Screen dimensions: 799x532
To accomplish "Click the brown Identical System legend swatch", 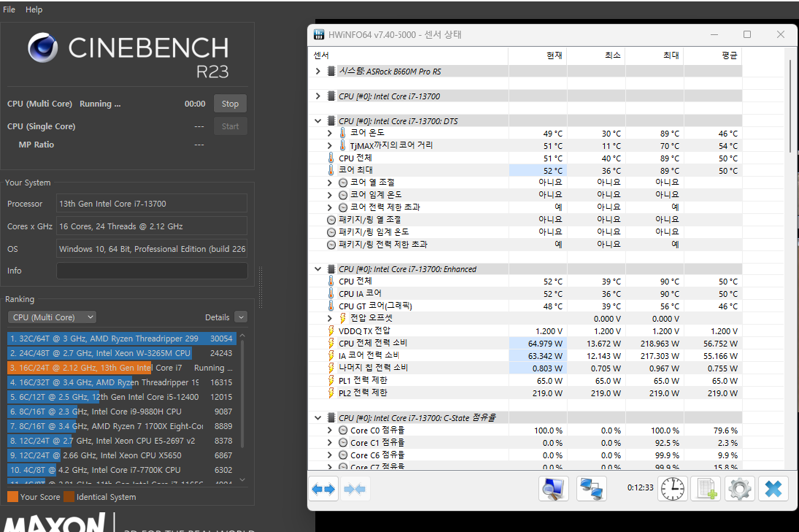I will click(69, 497).
